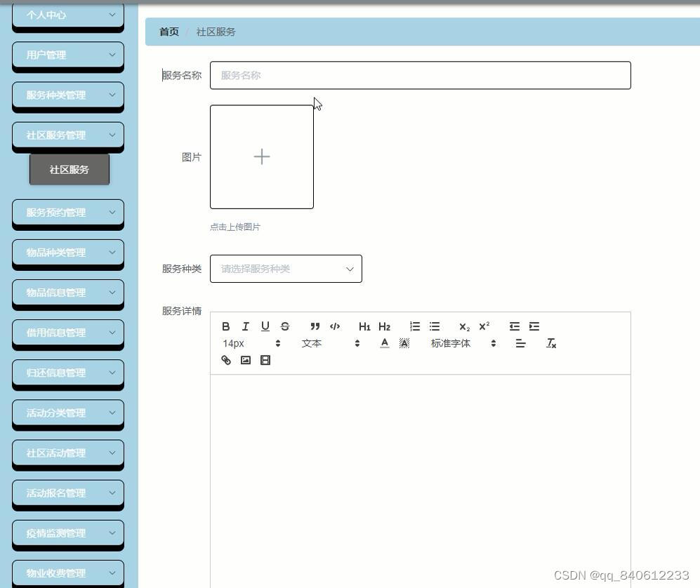Screen dimensions: 700x588
Task: Insert a bulleted list
Action: click(435, 326)
